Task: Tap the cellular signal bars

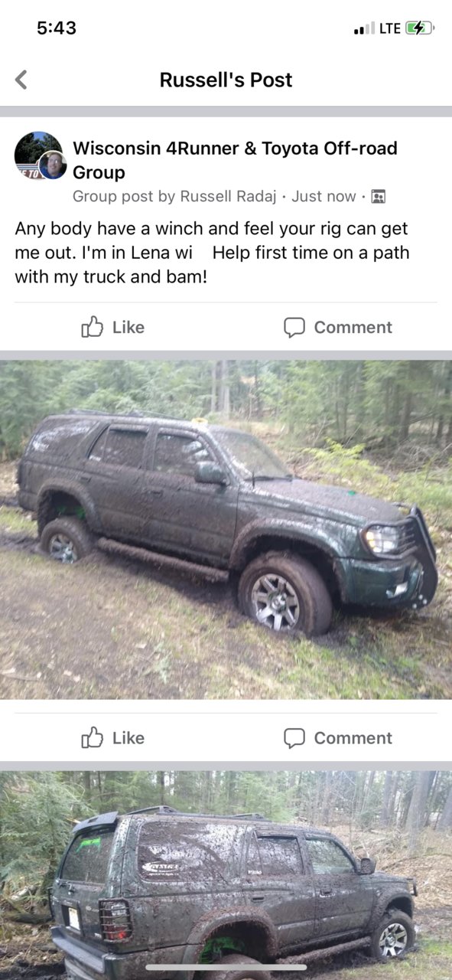Action: click(x=364, y=29)
